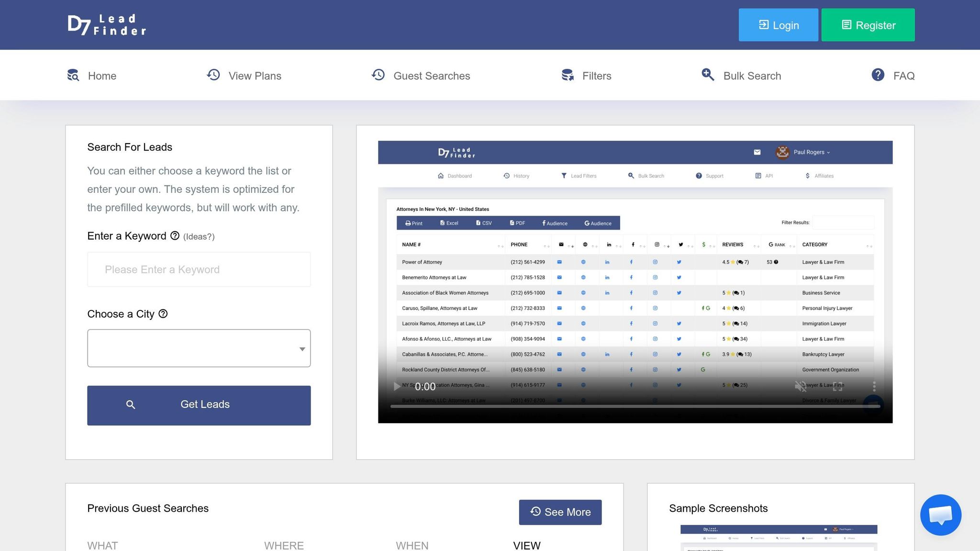
Task: Click the Sample Screenshots heading
Action: tap(718, 508)
